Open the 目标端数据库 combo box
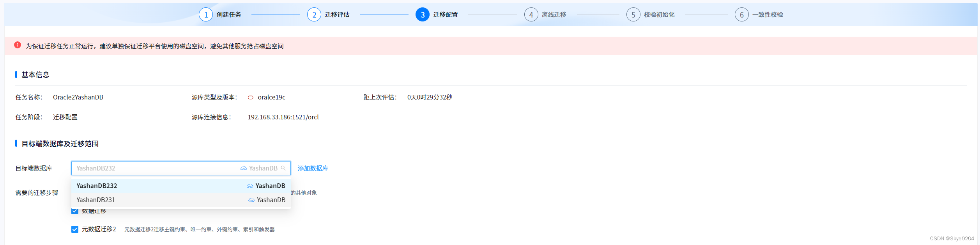 pos(181,168)
